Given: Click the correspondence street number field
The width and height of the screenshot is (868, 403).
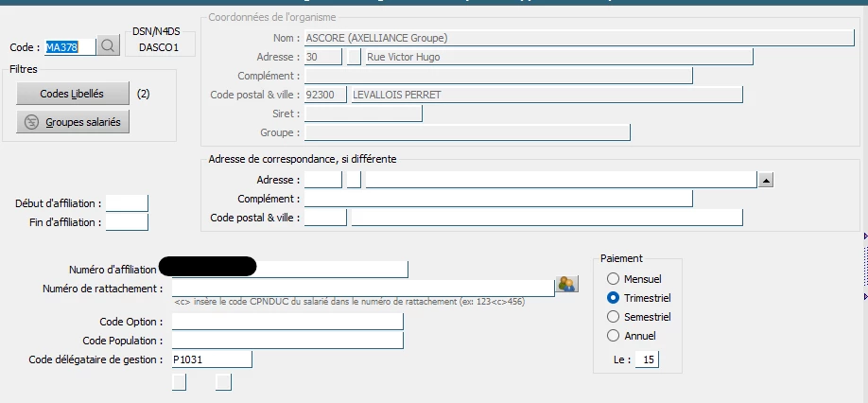Looking at the screenshot, I should pyautogui.click(x=323, y=180).
